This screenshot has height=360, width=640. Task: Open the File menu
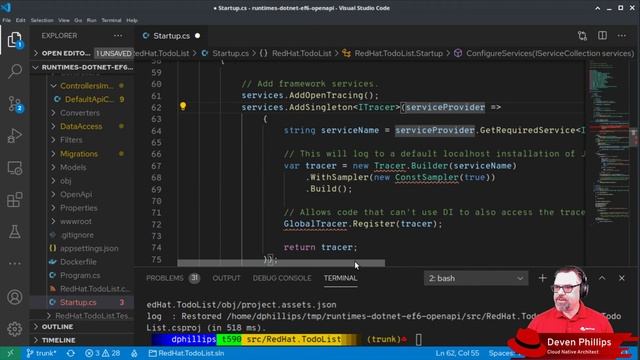pyautogui.click(x=7, y=20)
